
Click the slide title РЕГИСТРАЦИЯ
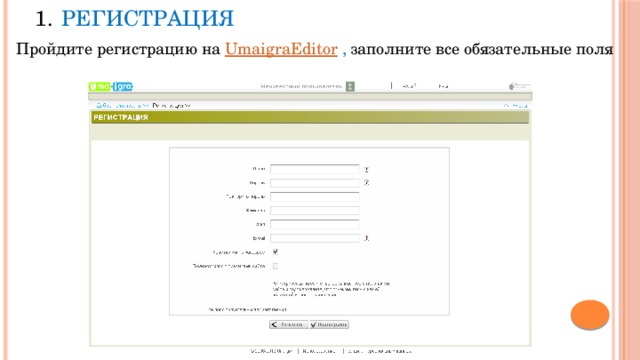pos(147,19)
